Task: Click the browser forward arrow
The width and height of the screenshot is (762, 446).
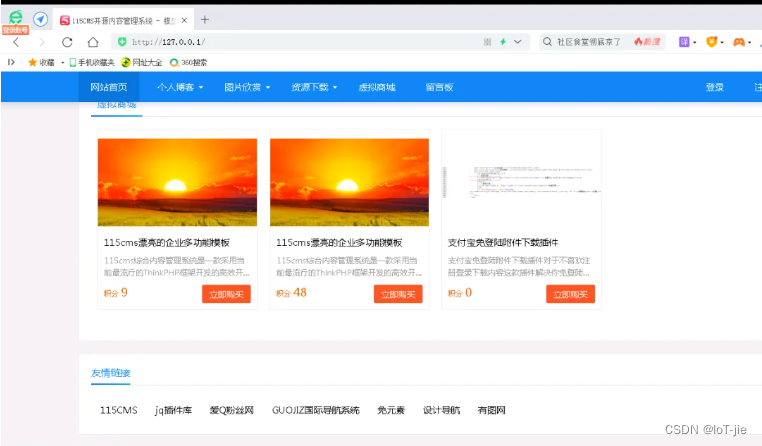Action: (42, 42)
